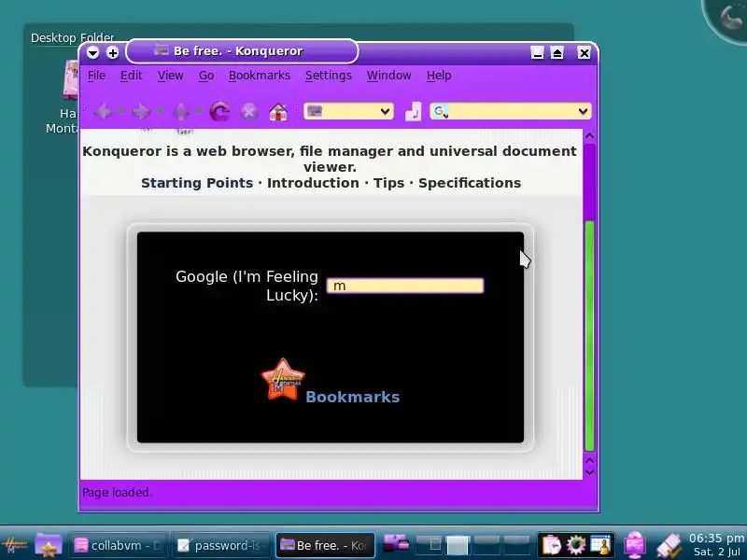Follow the Specifications link
The width and height of the screenshot is (747, 560).
click(470, 183)
